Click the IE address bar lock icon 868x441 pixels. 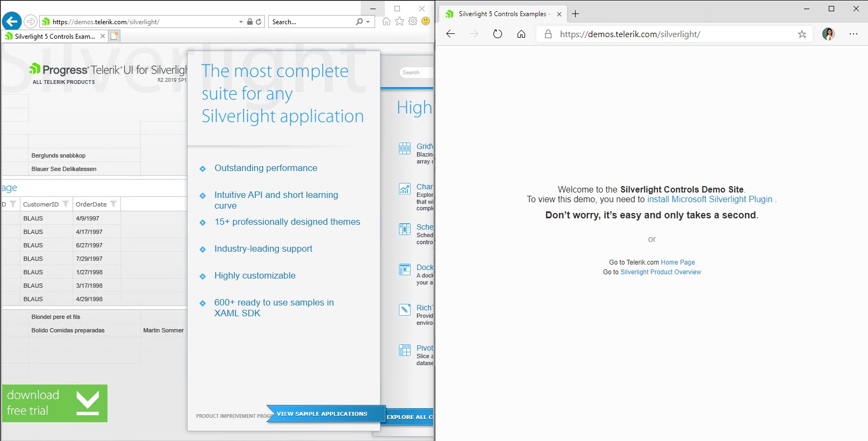250,22
